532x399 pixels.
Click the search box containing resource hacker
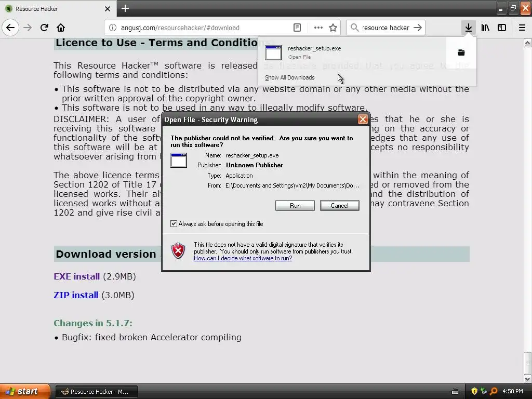386,28
